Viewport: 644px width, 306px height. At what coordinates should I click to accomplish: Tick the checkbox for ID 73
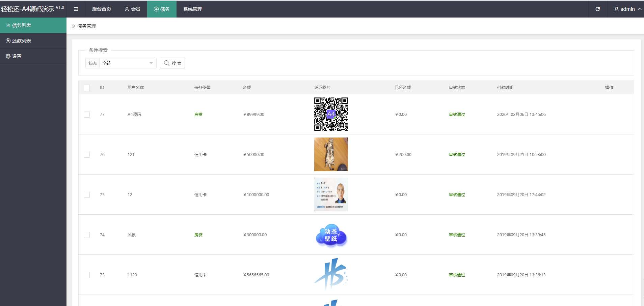point(87,275)
